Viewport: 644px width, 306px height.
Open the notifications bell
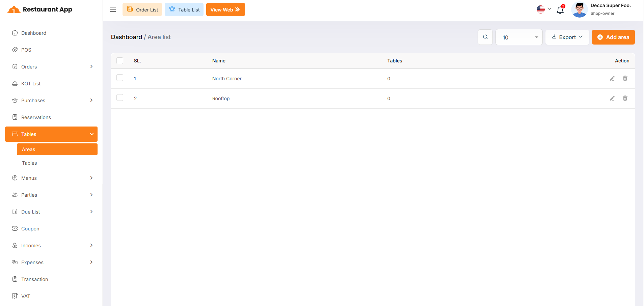(560, 10)
